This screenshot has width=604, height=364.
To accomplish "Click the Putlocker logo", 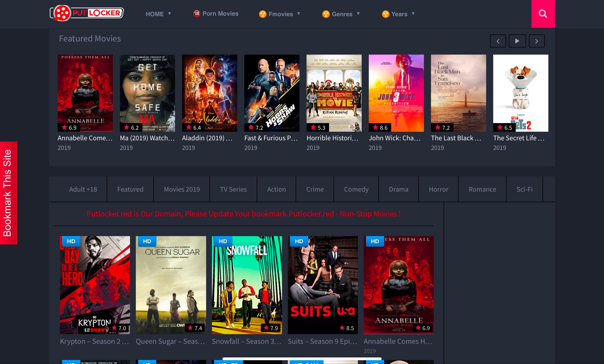I will point(87,13).
